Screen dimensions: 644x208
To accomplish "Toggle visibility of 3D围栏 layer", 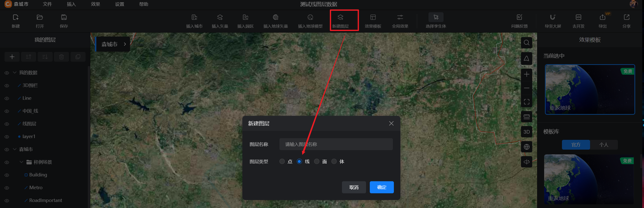I will (7, 86).
